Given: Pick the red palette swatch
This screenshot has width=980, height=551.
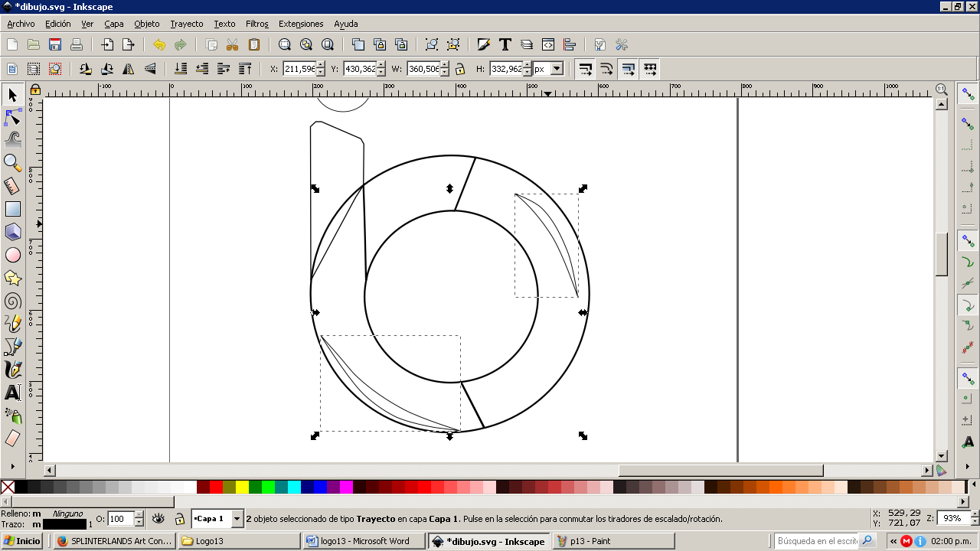Looking at the screenshot, I should point(216,487).
